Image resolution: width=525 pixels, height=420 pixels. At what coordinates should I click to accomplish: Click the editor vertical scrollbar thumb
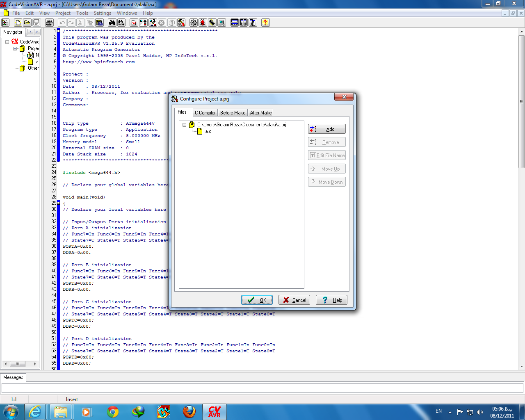coord(522,102)
